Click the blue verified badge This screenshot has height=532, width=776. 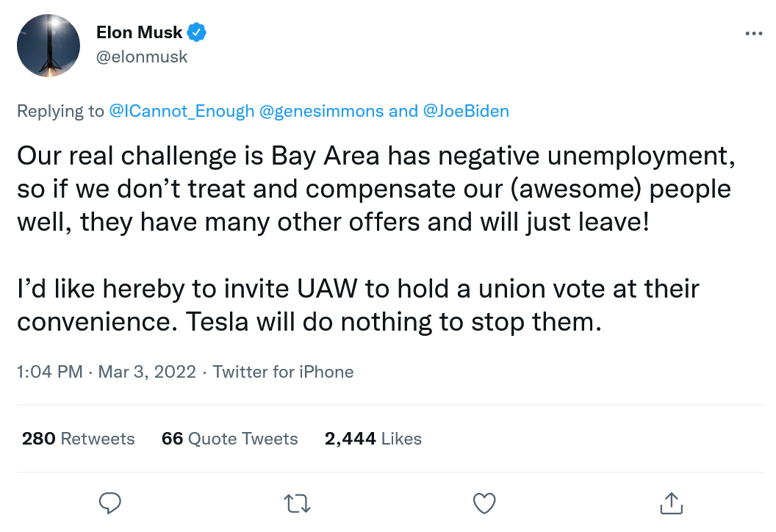pos(197,32)
